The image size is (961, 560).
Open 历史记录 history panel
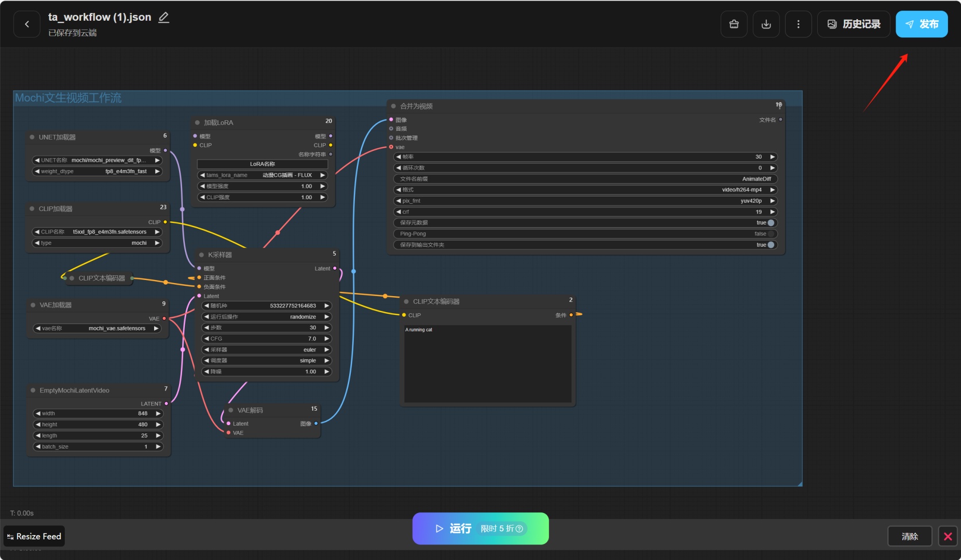click(854, 24)
